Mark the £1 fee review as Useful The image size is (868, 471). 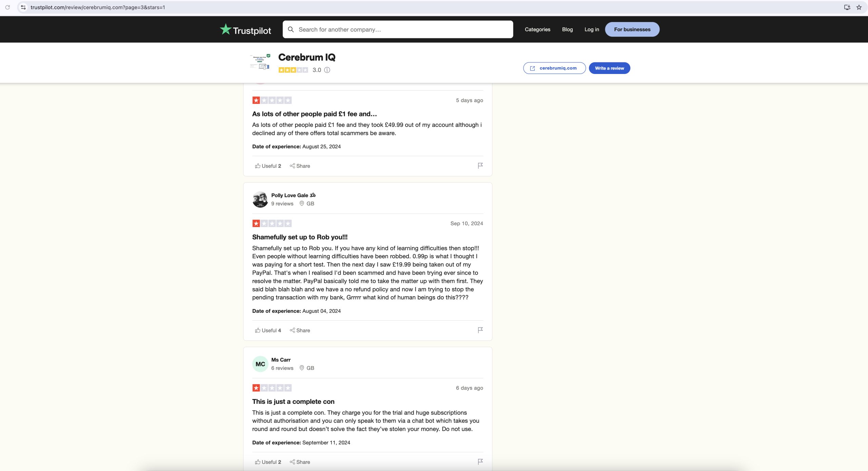click(268, 166)
